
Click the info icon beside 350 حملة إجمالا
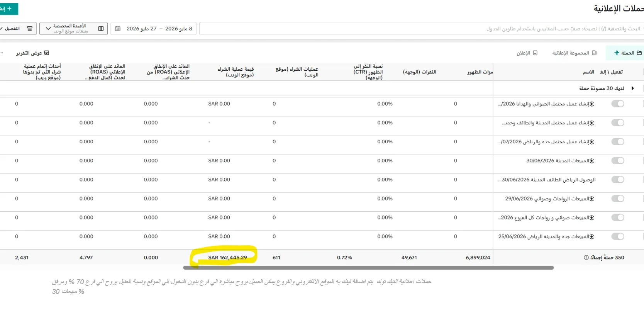point(586,258)
